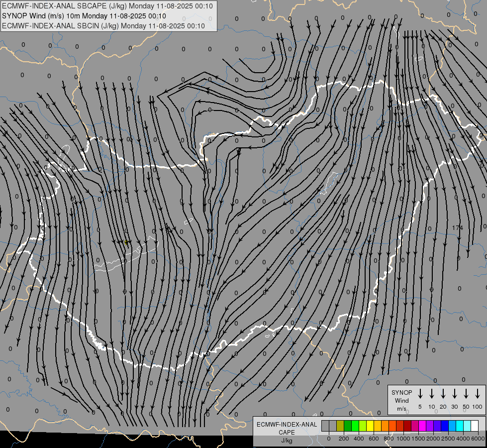The image size is (487, 448).
Task: Click the elongated lake outline on map
Action: click(126, 254)
